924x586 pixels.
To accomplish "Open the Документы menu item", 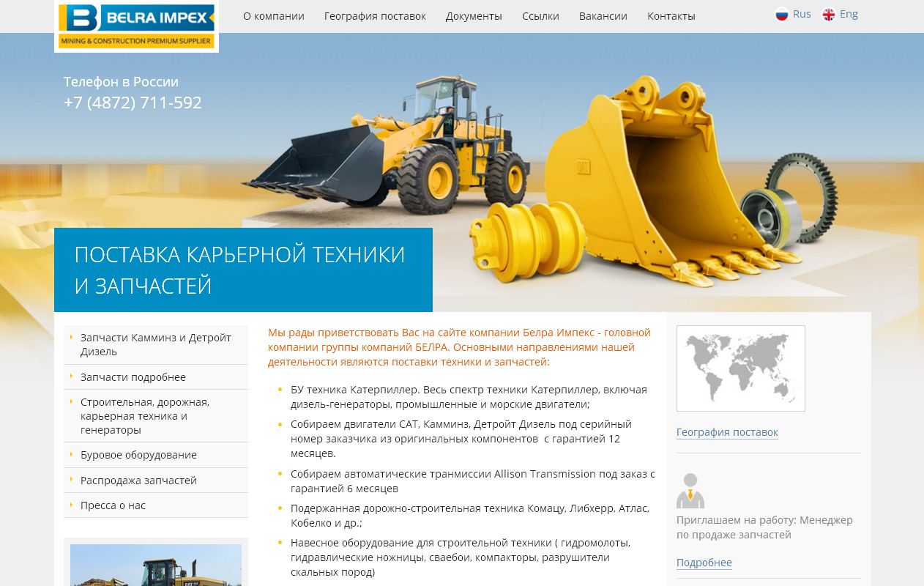I will click(474, 16).
